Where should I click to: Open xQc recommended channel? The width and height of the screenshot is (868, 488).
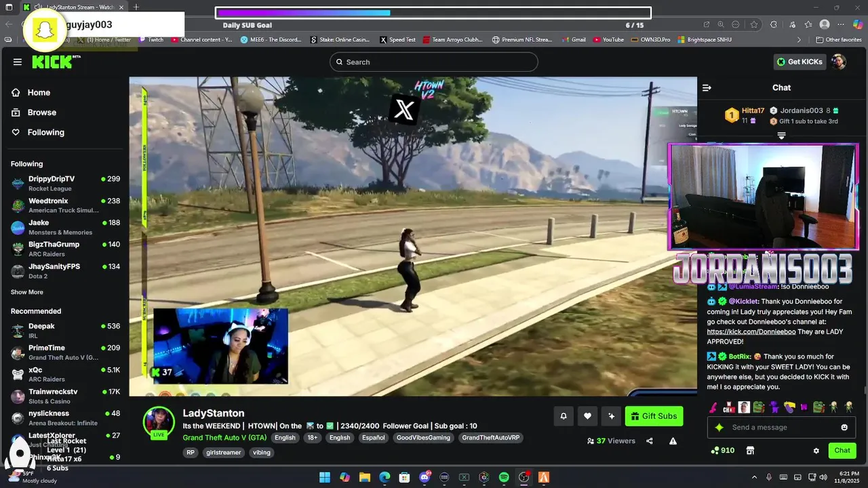tap(65, 374)
